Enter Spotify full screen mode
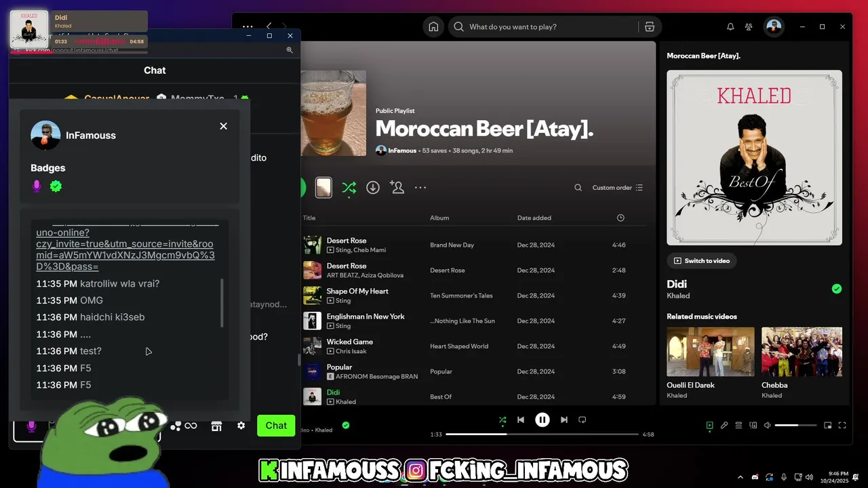The width and height of the screenshot is (868, 488). tap(842, 426)
